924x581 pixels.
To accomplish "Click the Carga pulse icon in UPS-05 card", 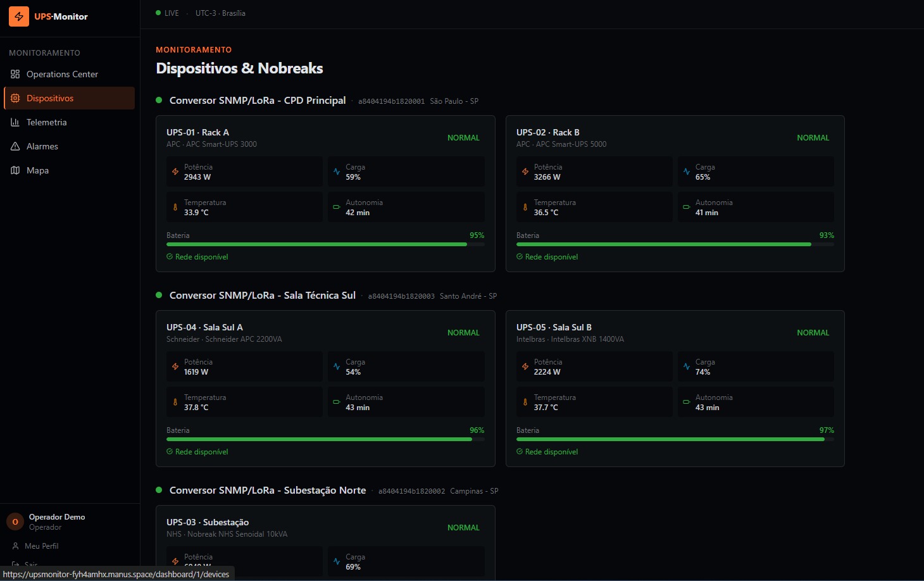I will 687,366.
